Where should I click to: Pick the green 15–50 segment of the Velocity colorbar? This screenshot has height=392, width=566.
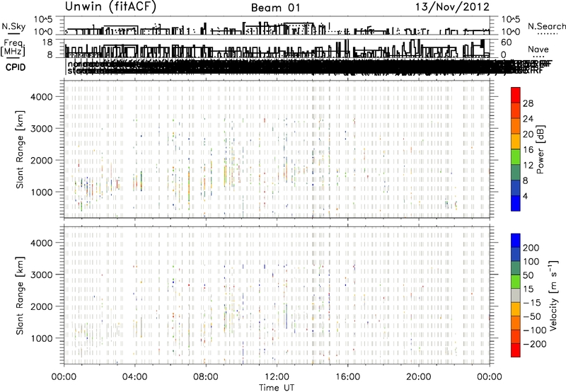(516, 282)
